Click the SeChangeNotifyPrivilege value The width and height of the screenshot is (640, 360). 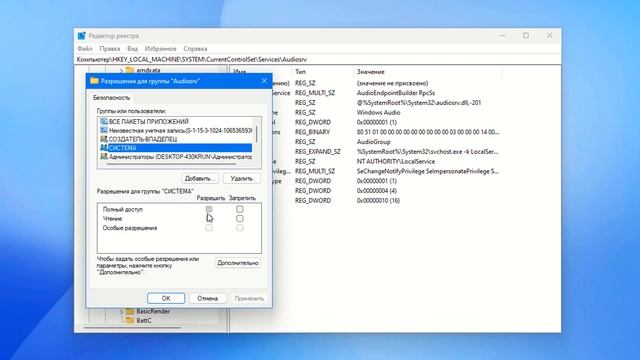tap(427, 171)
